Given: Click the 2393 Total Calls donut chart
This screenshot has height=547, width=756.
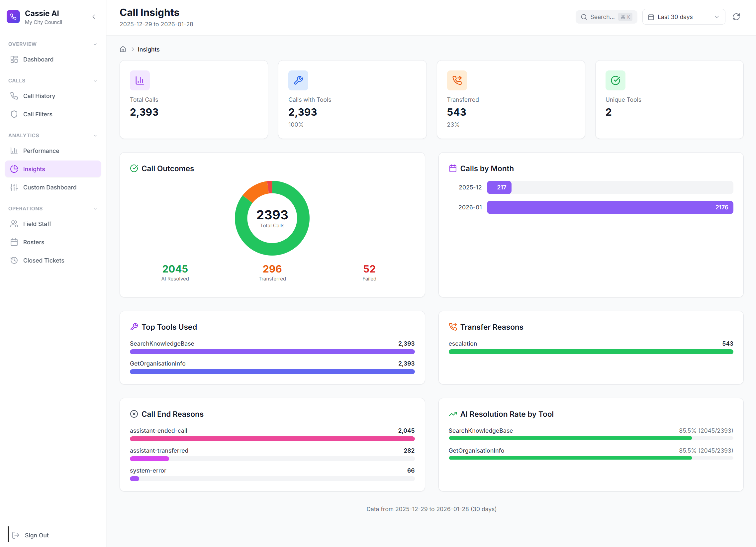Looking at the screenshot, I should (x=272, y=218).
